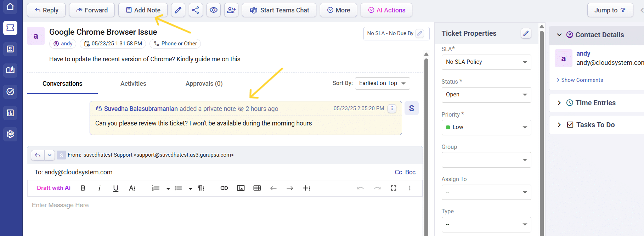Open the tickets icon in sidebar
Screen dimensions: 644x236
pos(10,28)
